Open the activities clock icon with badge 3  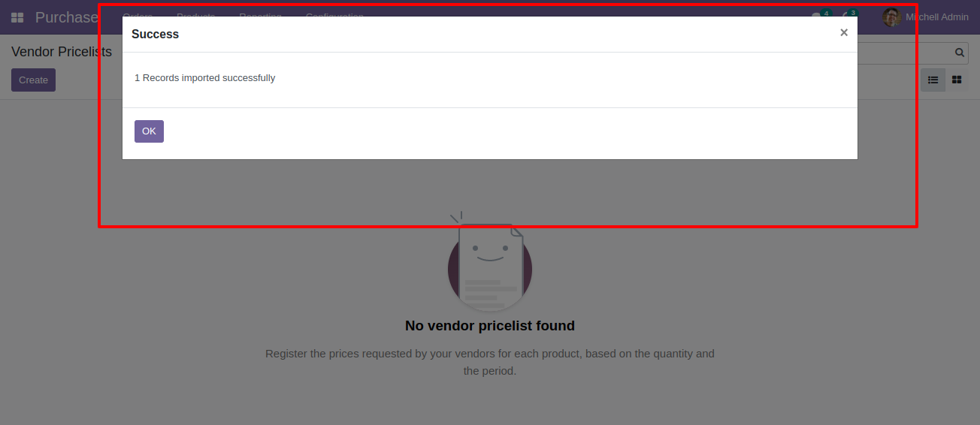[848, 16]
